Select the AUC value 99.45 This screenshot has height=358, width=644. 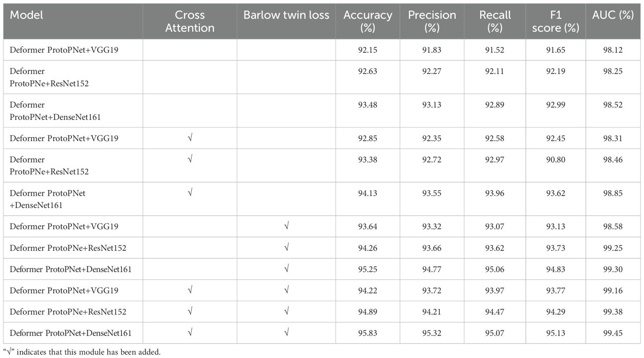(x=613, y=333)
